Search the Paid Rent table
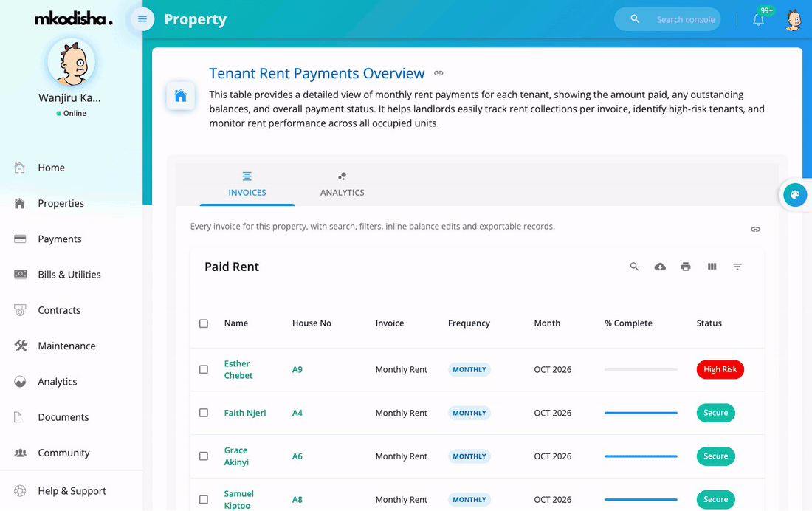Image resolution: width=812 pixels, height=511 pixels. (634, 267)
